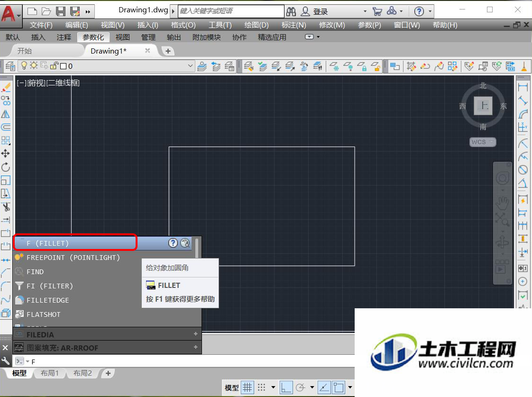Click the New drawing icon

click(32, 11)
